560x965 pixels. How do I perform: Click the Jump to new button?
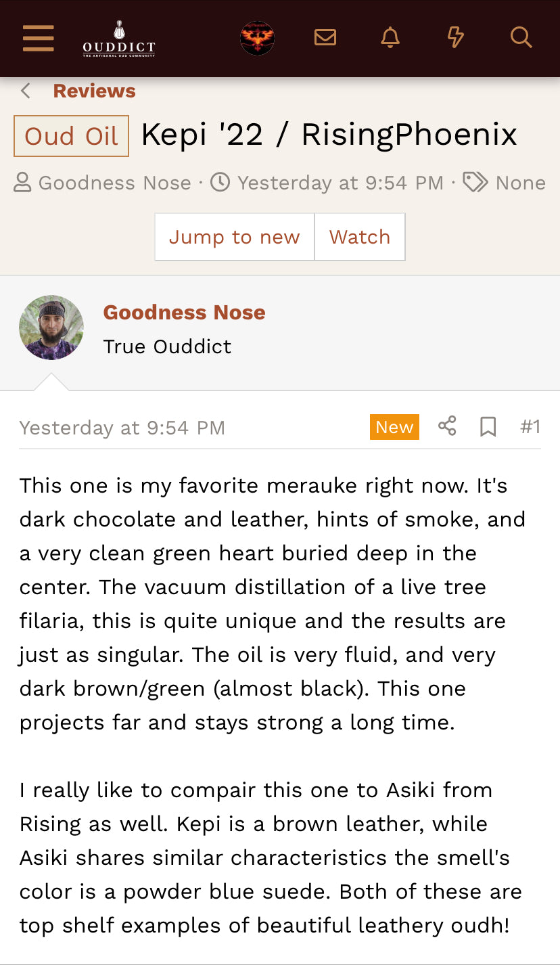(x=234, y=237)
